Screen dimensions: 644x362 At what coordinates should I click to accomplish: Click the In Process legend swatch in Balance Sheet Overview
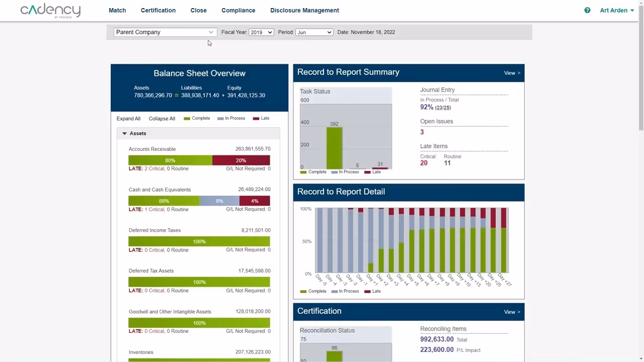pos(220,118)
